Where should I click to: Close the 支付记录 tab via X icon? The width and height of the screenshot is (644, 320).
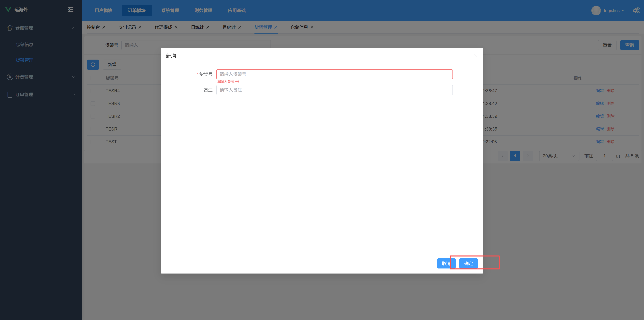140,27
